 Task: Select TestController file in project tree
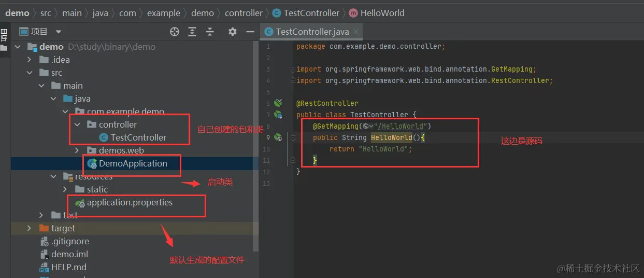pyautogui.click(x=138, y=137)
